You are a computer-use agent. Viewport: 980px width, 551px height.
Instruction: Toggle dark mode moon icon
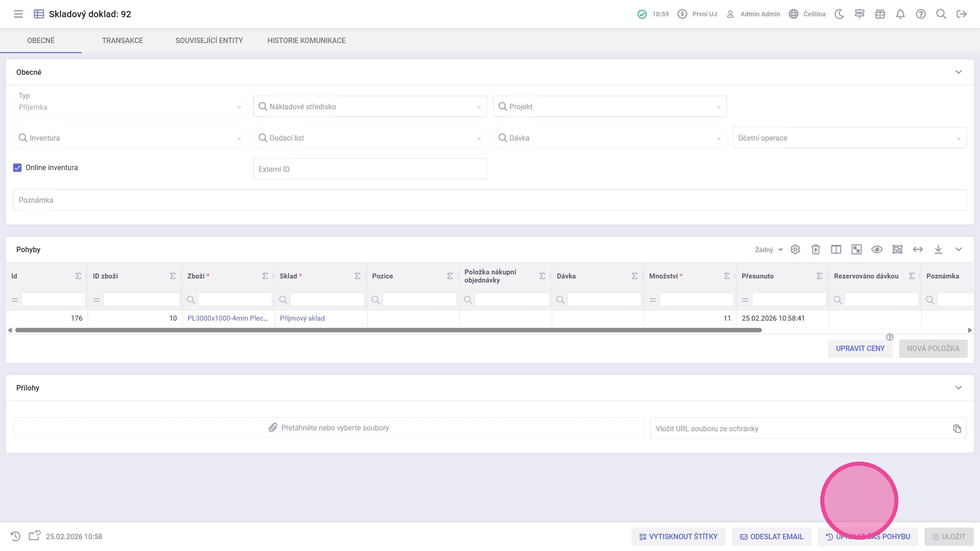pyautogui.click(x=839, y=14)
